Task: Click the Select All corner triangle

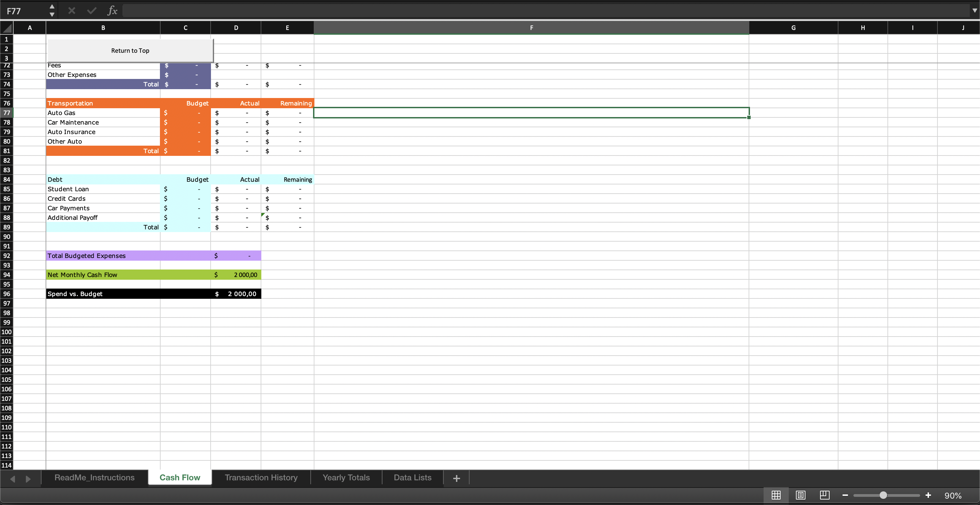Action: pos(7,28)
